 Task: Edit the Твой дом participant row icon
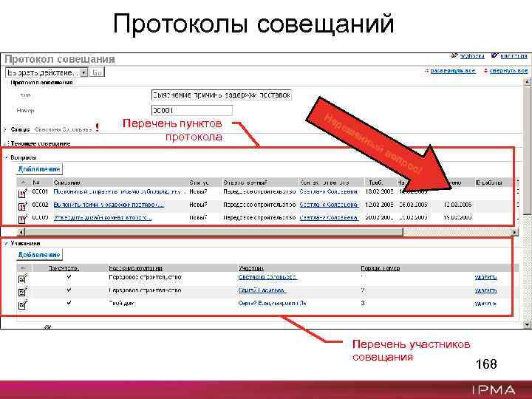(x=22, y=304)
